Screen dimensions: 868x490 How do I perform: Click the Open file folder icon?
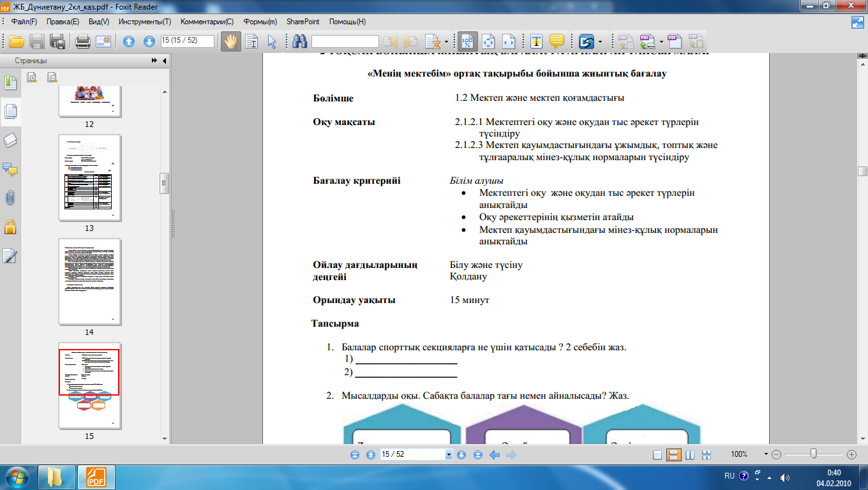pyautogui.click(x=16, y=41)
